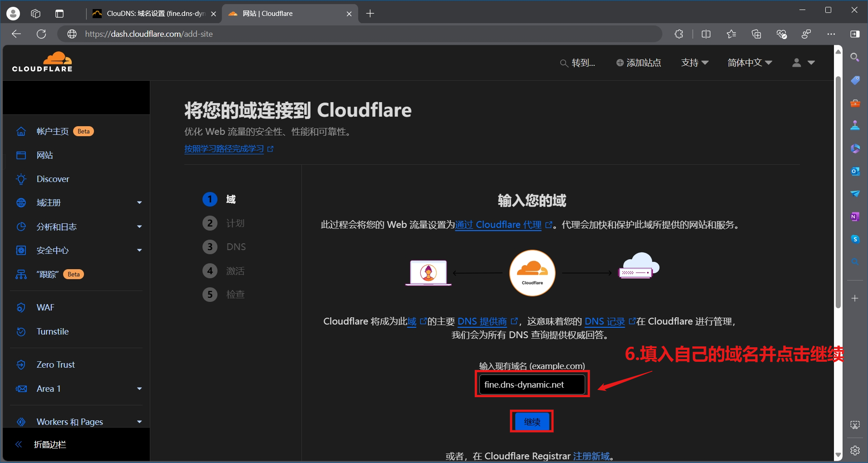Open the browser profile sharing icon
The image size is (868, 463).
tap(806, 34)
